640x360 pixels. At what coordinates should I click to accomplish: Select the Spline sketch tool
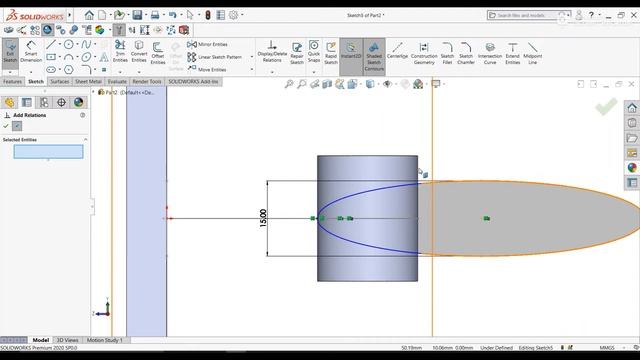86,44
